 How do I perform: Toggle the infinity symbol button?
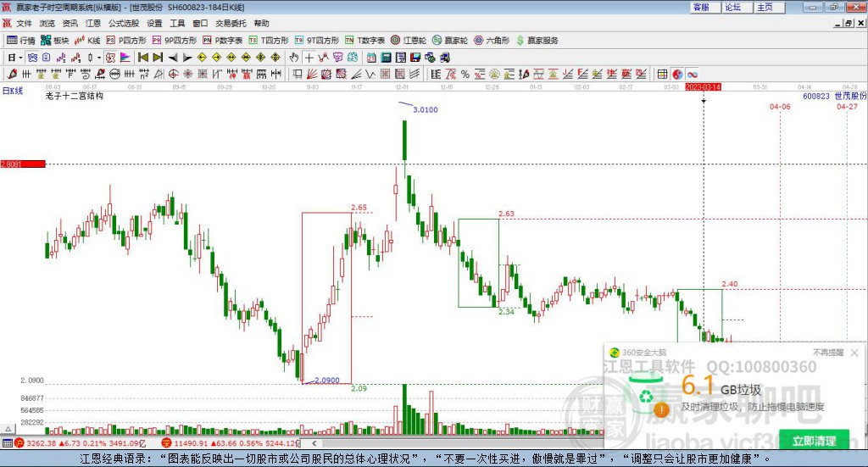coord(692,75)
